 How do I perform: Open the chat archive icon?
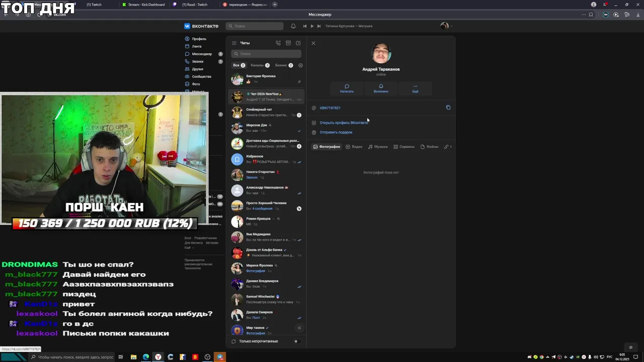point(288,43)
